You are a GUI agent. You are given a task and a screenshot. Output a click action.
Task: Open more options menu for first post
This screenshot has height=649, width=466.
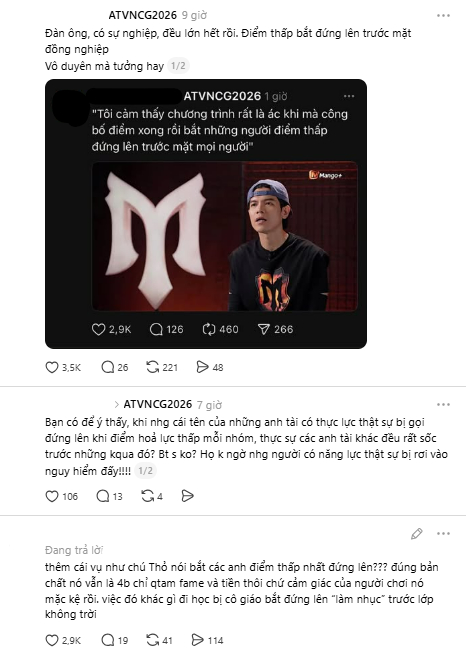coord(443,16)
